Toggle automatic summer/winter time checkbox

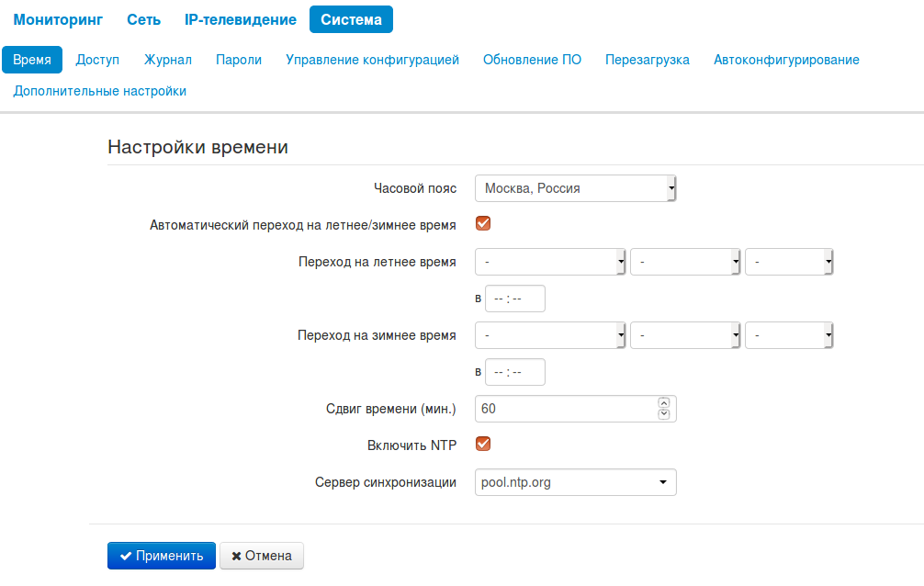click(x=483, y=223)
